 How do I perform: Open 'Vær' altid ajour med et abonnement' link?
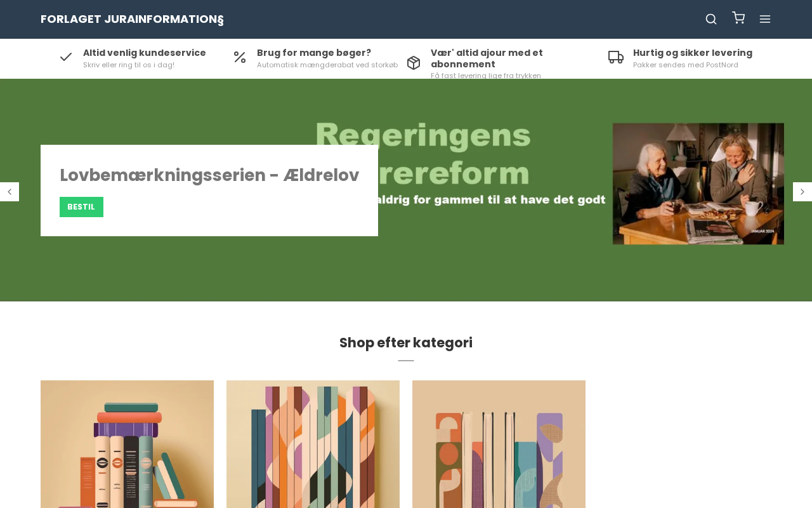coord(487,58)
